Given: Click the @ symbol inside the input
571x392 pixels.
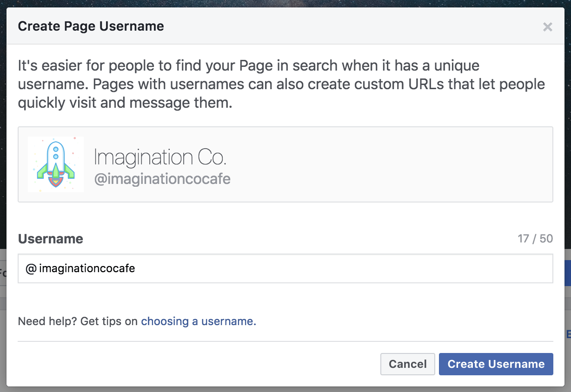Looking at the screenshot, I should click(x=31, y=268).
